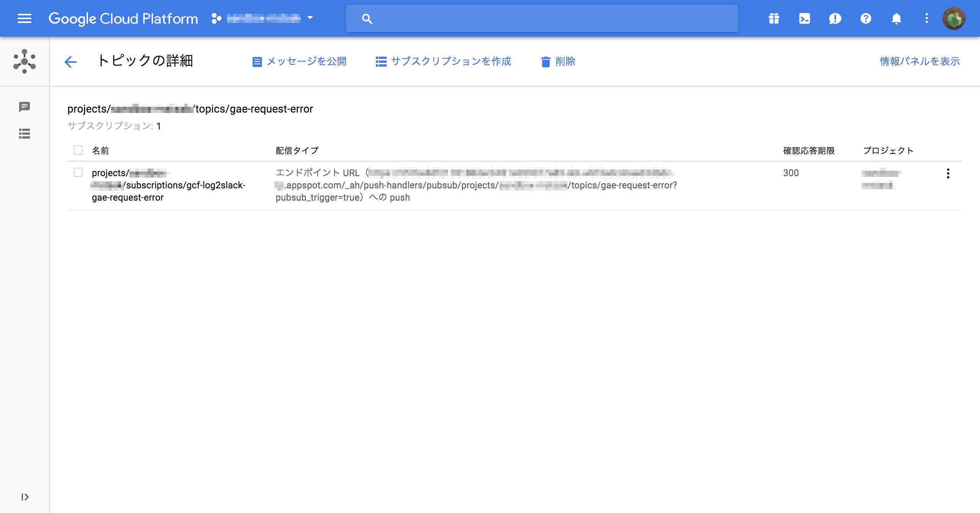Click the delete topic trash icon
Image resolution: width=980 pixels, height=513 pixels.
tap(545, 62)
